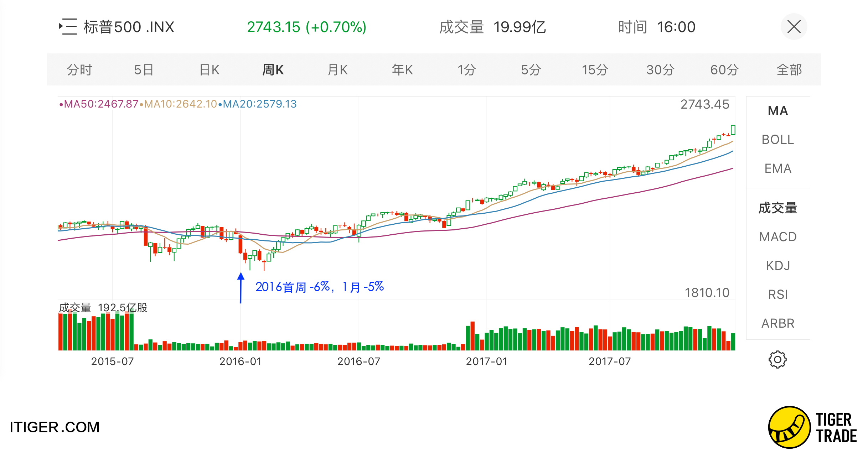This screenshot has width=868, height=453.
Task: Select the 60分 timeframe
Action: pos(724,70)
